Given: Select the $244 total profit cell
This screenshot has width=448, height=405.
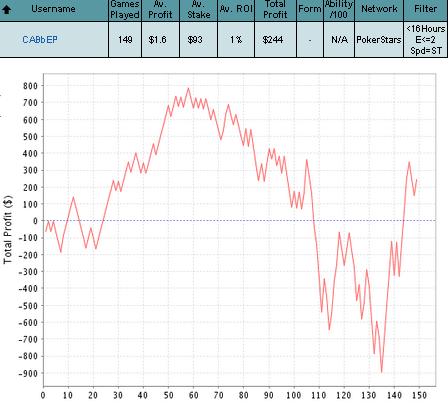Looking at the screenshot, I should pyautogui.click(x=275, y=40).
